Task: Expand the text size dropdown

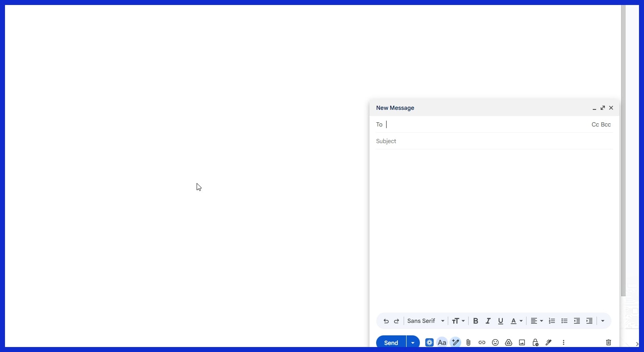Action: [x=458, y=321]
